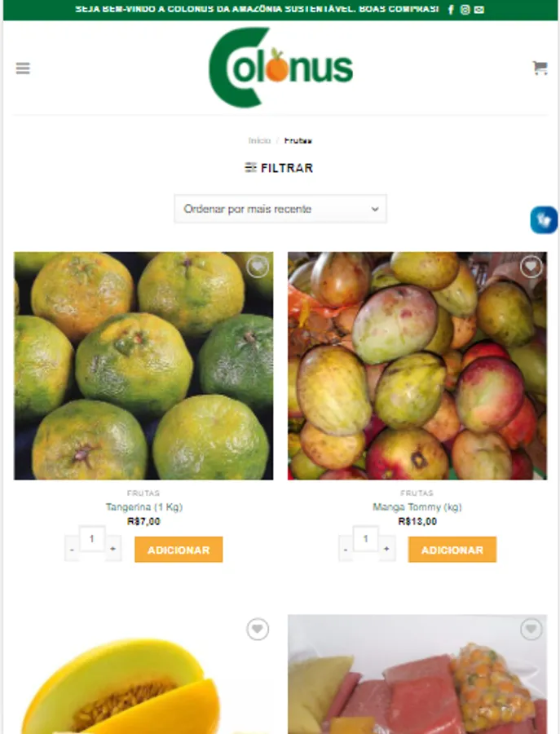
Task: Add Tangerina to wishlist with heart icon
Action: (258, 267)
